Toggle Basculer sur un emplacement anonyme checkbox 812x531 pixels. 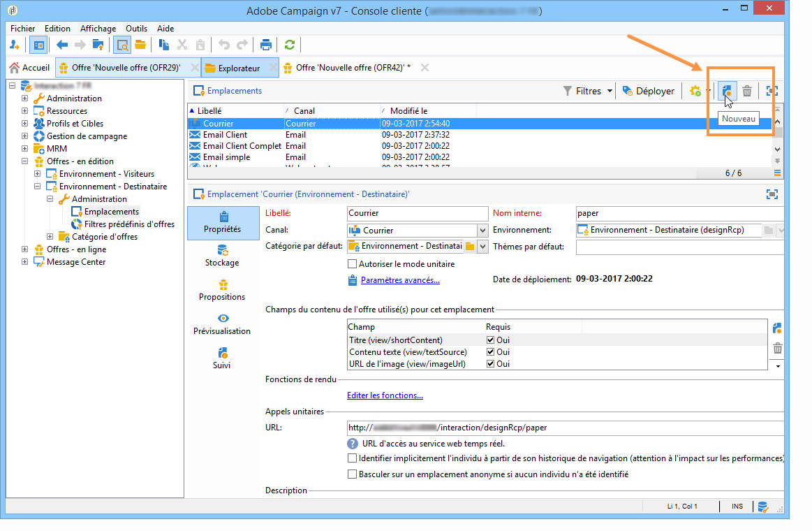352,474
